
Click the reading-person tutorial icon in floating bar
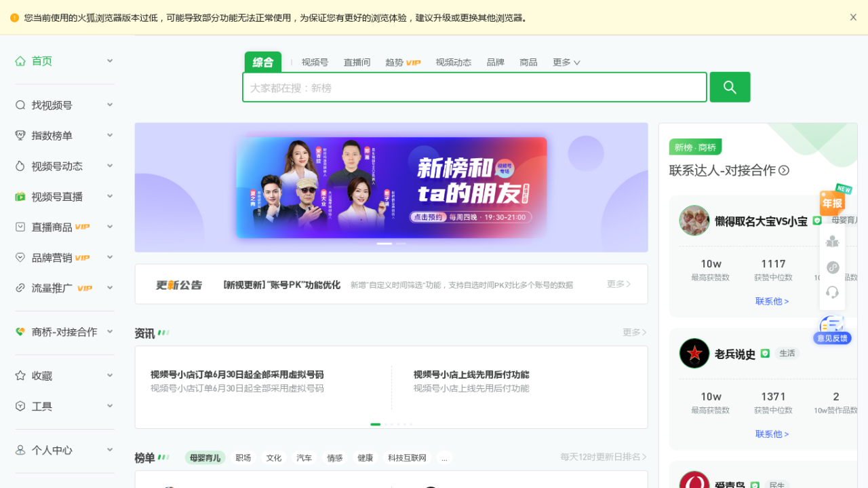[833, 241]
